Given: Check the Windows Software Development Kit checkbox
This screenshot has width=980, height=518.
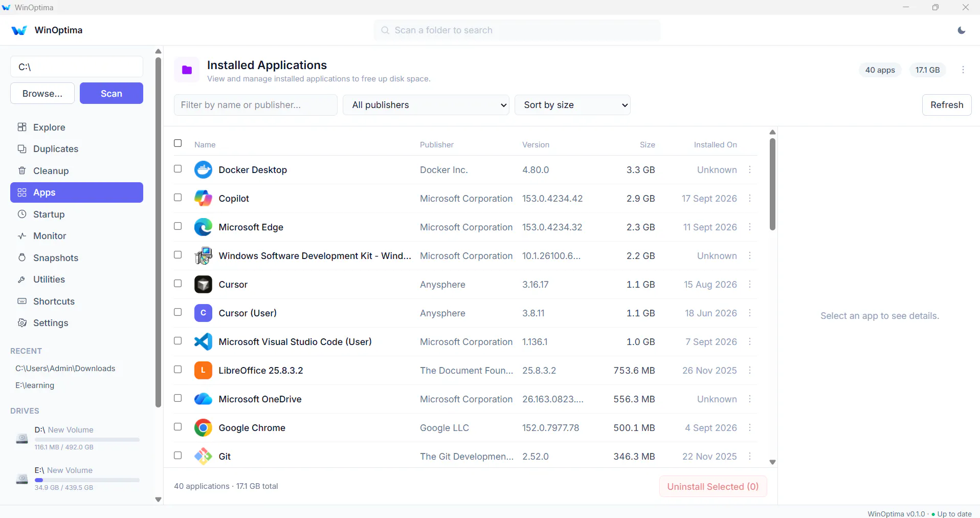Looking at the screenshot, I should click(178, 255).
